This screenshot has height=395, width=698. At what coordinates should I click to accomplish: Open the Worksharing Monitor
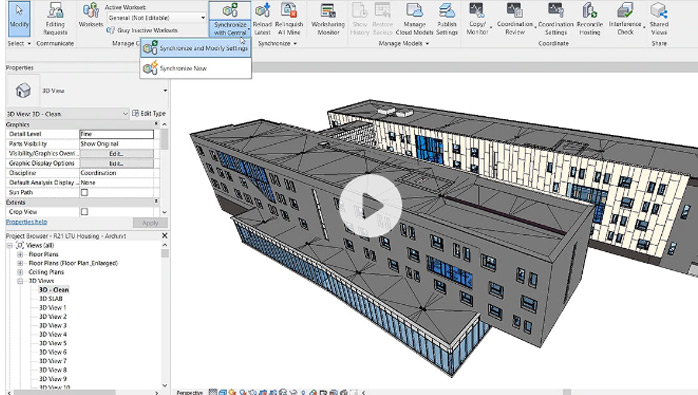point(328,19)
